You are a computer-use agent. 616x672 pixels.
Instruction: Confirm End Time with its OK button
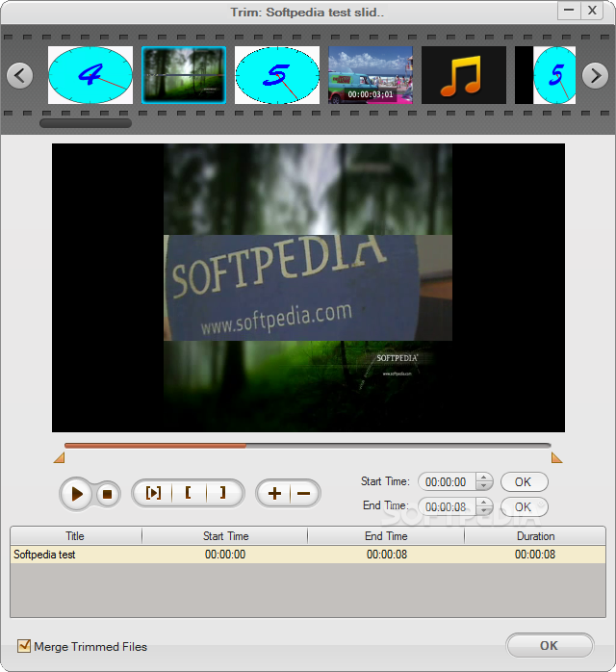click(x=524, y=507)
